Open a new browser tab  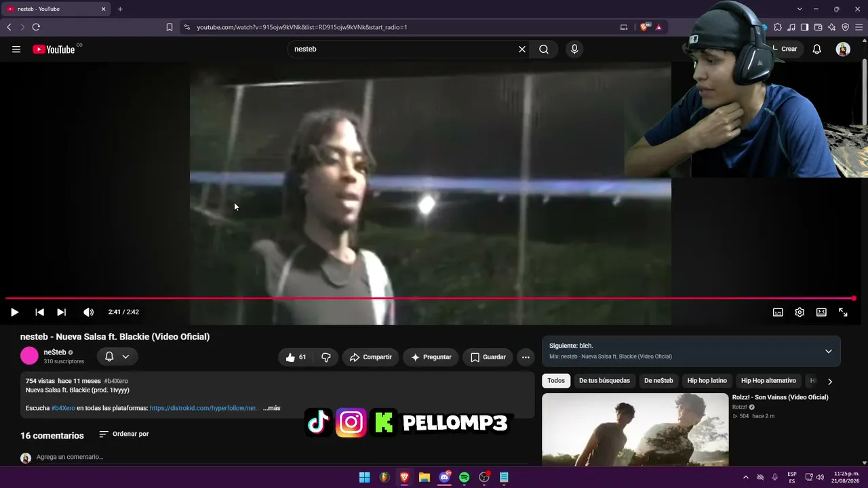120,9
